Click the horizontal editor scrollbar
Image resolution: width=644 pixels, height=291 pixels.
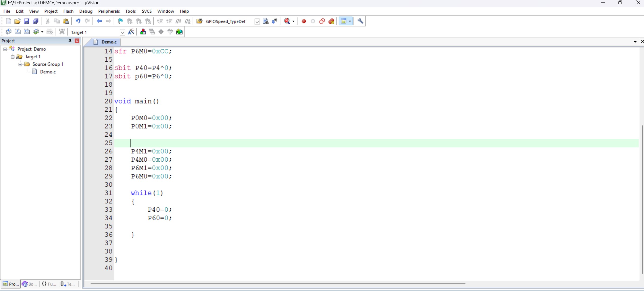click(278, 284)
